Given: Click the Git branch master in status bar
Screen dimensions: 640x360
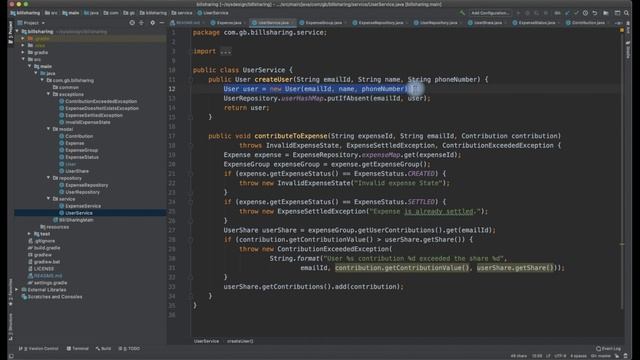Looking at the screenshot, I should 601,356.
